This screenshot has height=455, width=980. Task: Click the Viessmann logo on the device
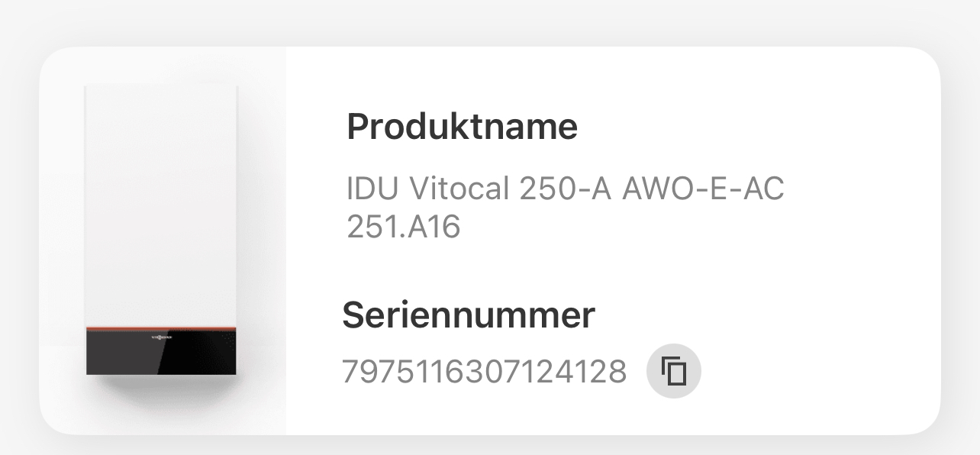pos(160,336)
